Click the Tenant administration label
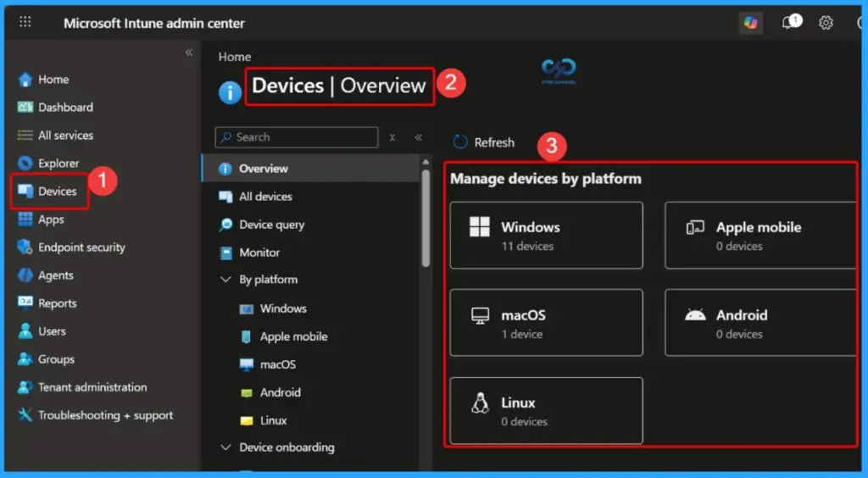The image size is (868, 478). 92,387
